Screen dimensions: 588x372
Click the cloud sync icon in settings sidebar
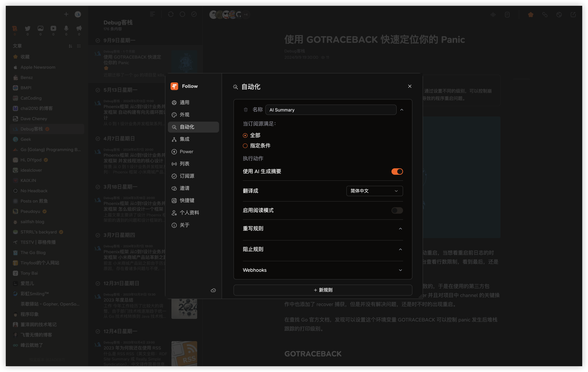click(213, 290)
